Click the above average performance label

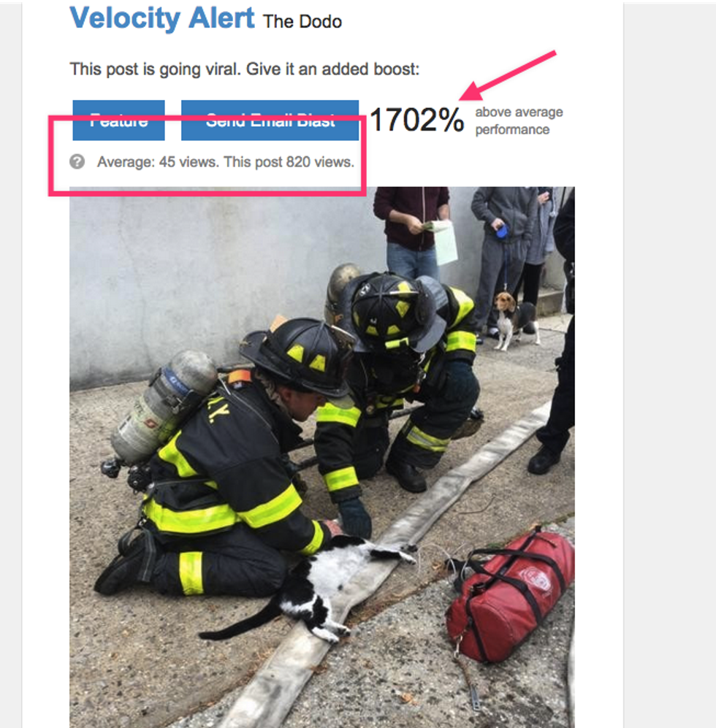click(519, 120)
